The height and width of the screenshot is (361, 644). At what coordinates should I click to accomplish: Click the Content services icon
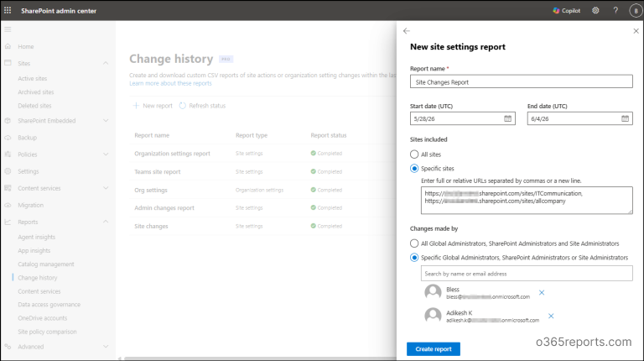click(x=8, y=188)
